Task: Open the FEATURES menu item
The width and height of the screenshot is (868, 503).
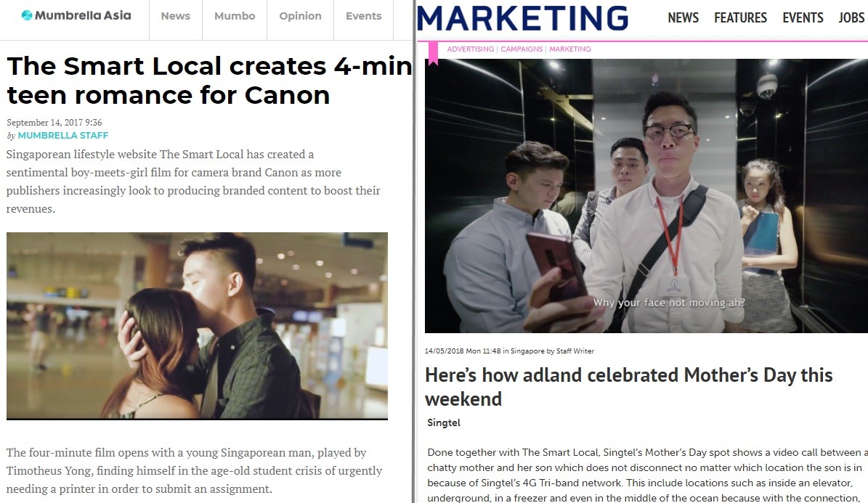Action: (740, 17)
